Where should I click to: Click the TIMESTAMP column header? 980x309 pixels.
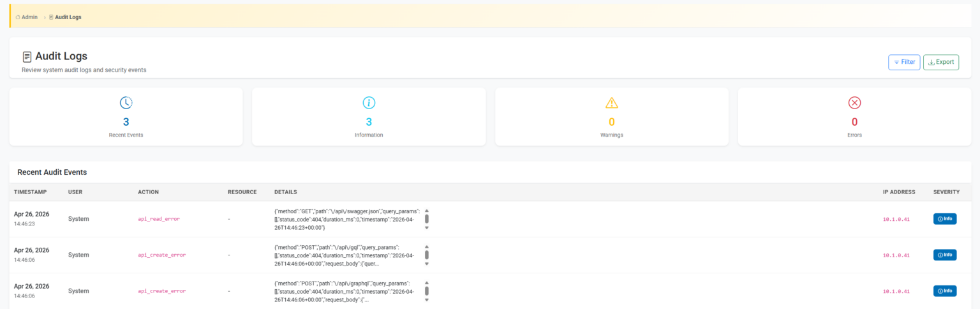click(30, 192)
